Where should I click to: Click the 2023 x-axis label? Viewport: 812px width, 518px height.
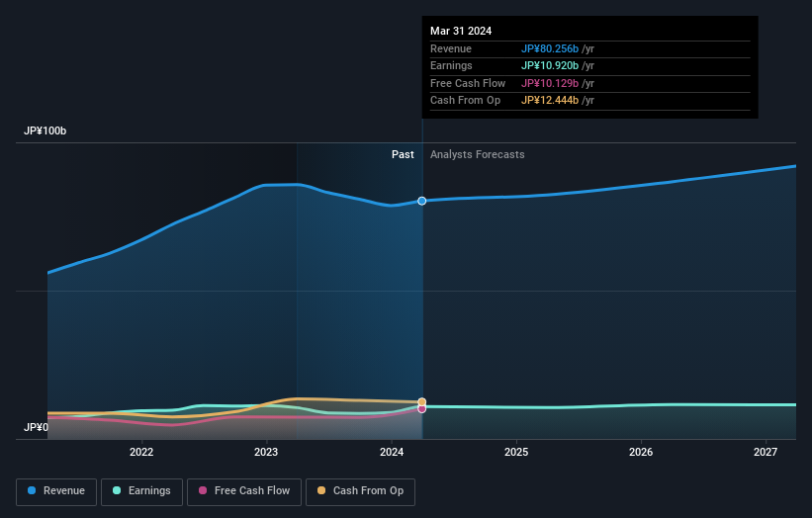click(x=266, y=452)
